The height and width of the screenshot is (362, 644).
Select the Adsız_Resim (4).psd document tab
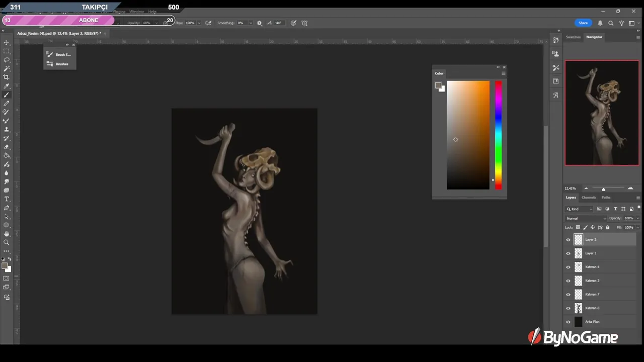59,33
